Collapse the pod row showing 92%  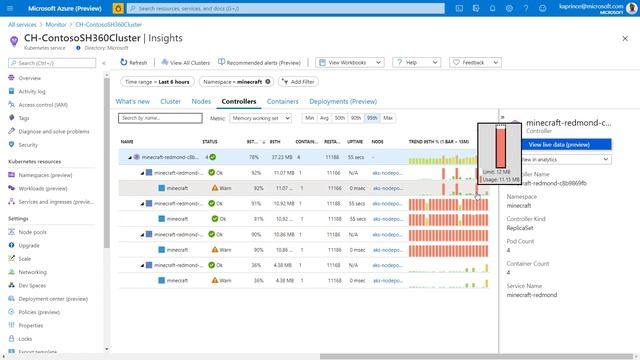(142, 173)
